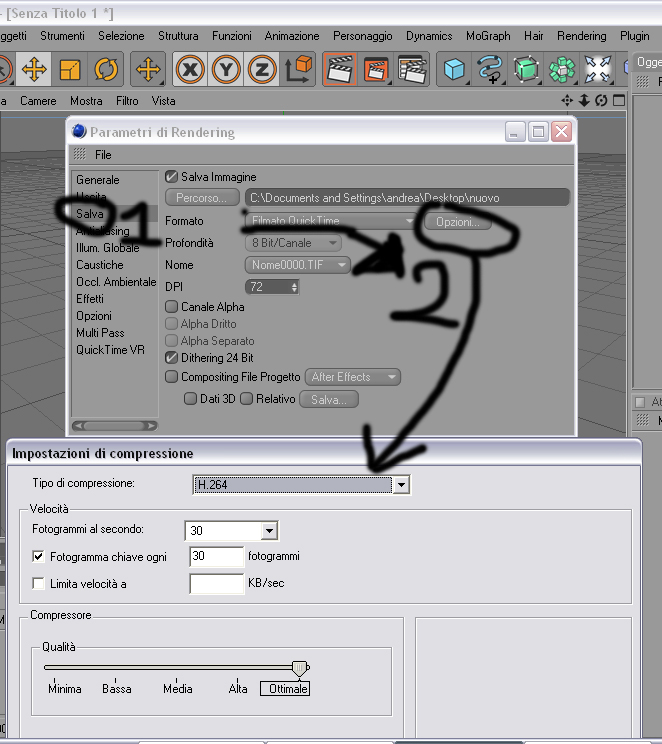Viewport: 662px width, 744px height.
Task: Open the Formato Filmato QuickTime dropdown
Action: [x=331, y=221]
